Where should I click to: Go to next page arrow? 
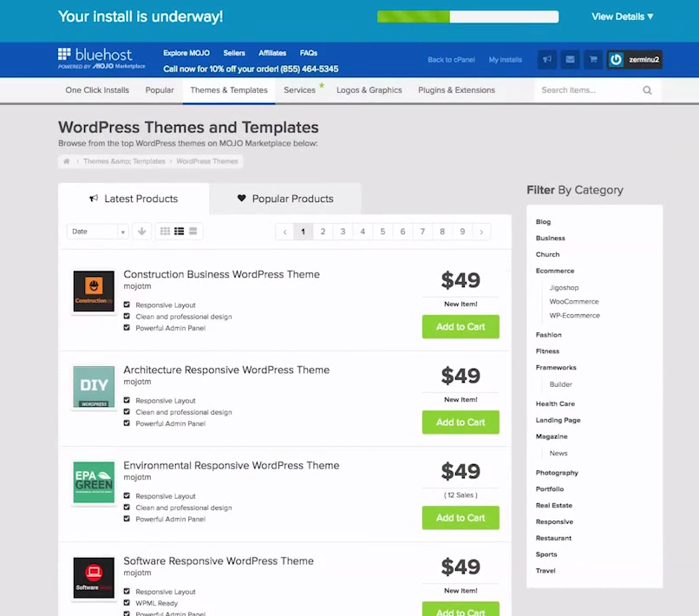[481, 232]
